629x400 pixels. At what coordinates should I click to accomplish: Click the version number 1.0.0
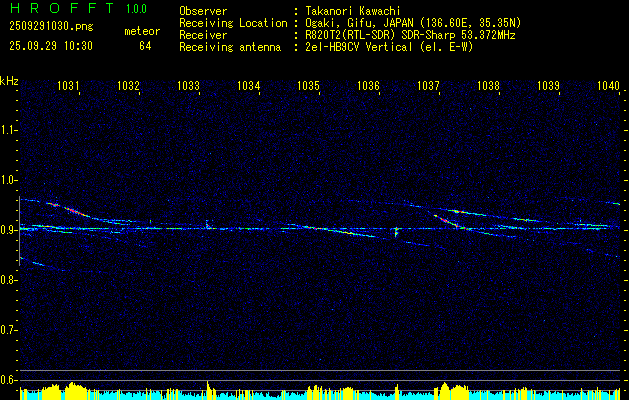pyautogui.click(x=136, y=9)
